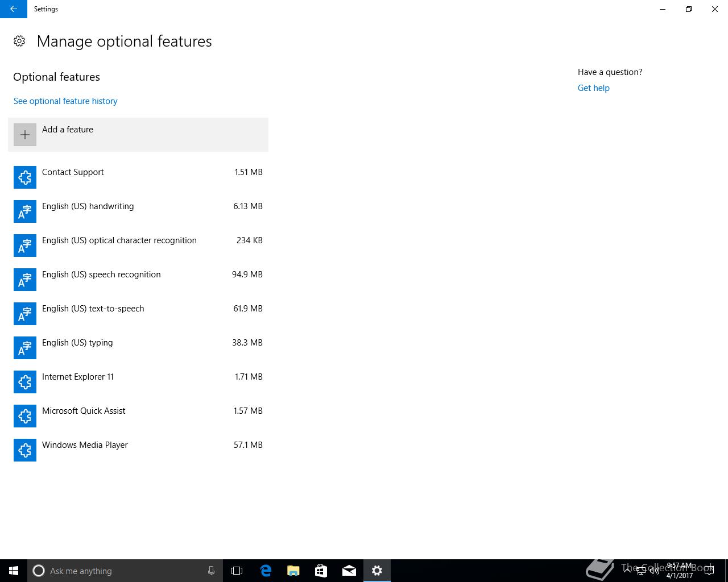Click the gear icon beside Manage optional features
Screen dimensions: 728x582
(19, 41)
